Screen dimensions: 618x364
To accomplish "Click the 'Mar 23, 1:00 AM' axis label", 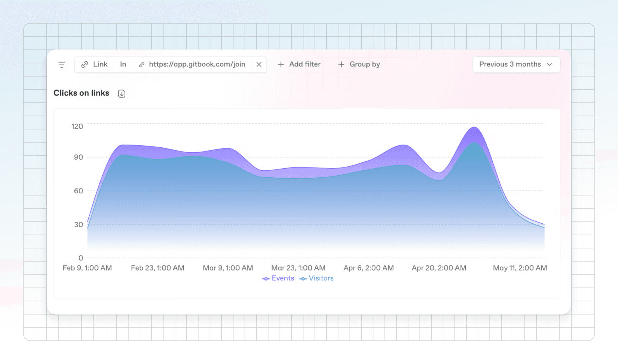I will (298, 268).
